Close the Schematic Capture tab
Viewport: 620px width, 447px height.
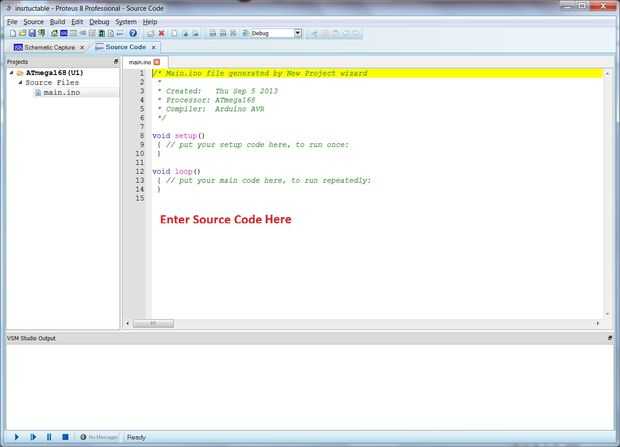(x=82, y=47)
